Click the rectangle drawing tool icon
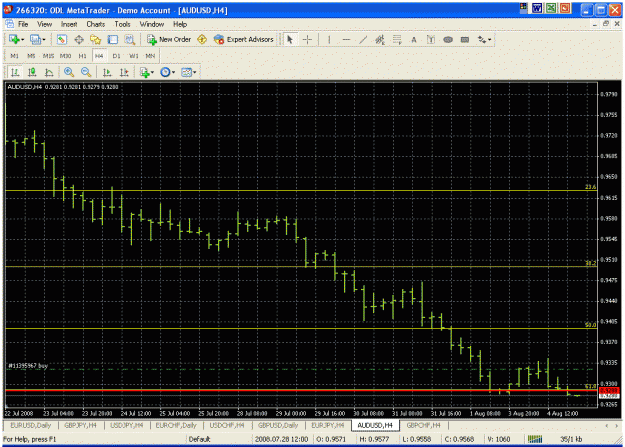The image size is (625, 447). pos(465,39)
